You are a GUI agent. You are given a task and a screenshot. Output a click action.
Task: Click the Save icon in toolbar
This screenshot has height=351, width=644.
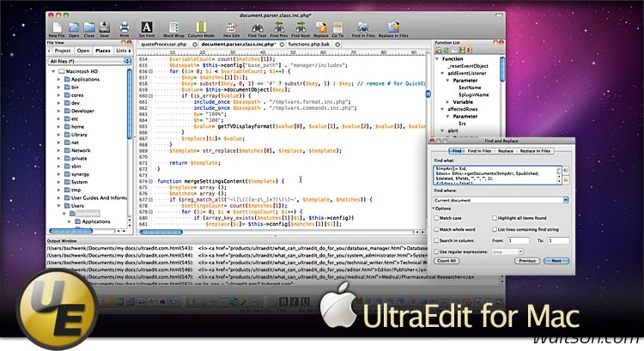[102, 27]
